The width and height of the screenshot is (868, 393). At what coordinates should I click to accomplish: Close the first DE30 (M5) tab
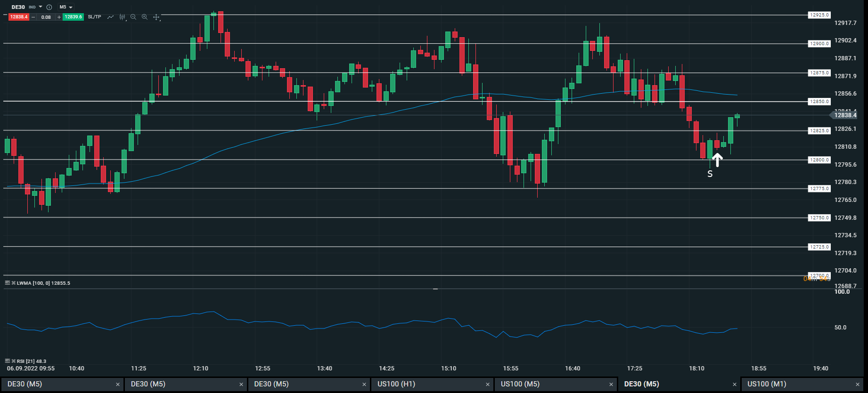[118, 385]
